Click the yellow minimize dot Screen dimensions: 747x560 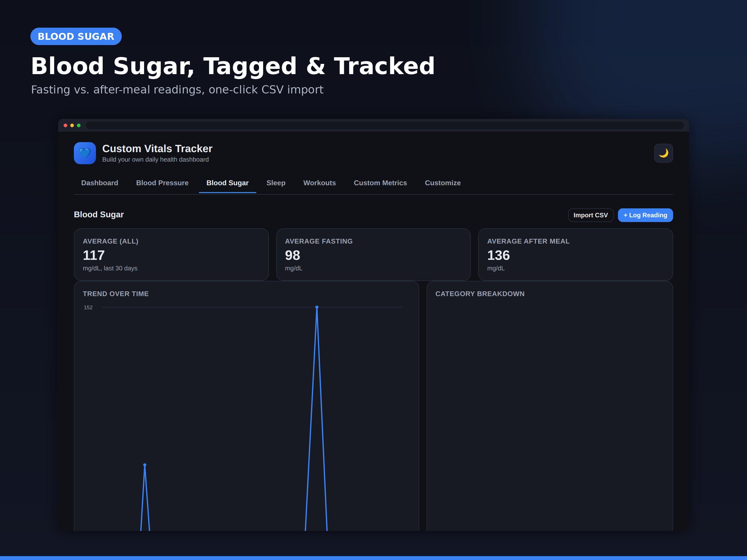click(72, 126)
